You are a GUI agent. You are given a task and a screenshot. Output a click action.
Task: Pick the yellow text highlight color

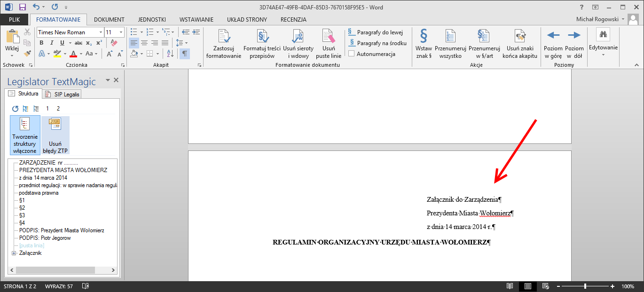click(x=57, y=54)
